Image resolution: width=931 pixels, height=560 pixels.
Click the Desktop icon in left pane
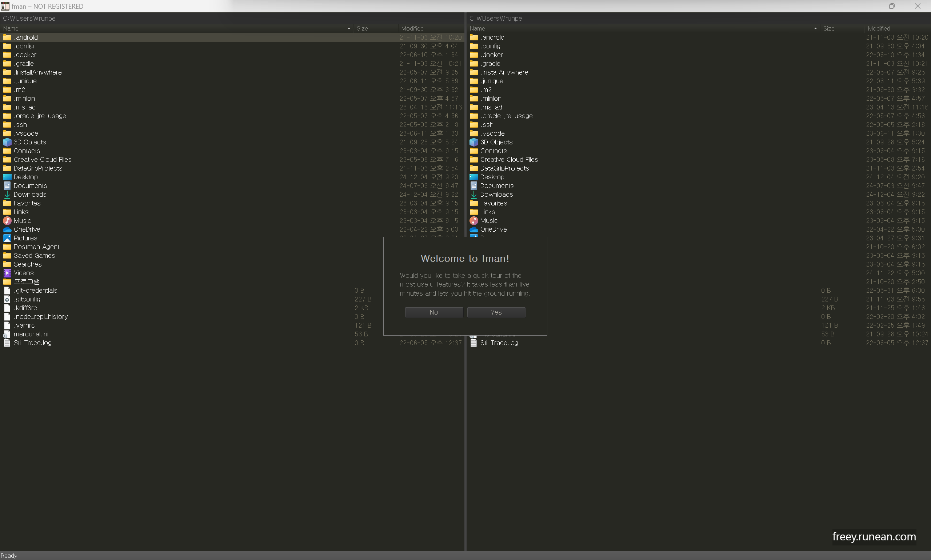7,177
